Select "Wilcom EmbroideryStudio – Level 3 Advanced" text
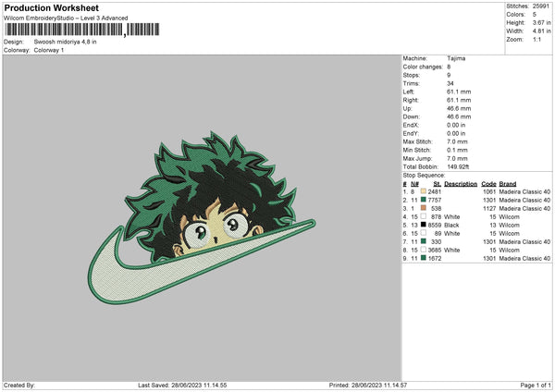 66,18
